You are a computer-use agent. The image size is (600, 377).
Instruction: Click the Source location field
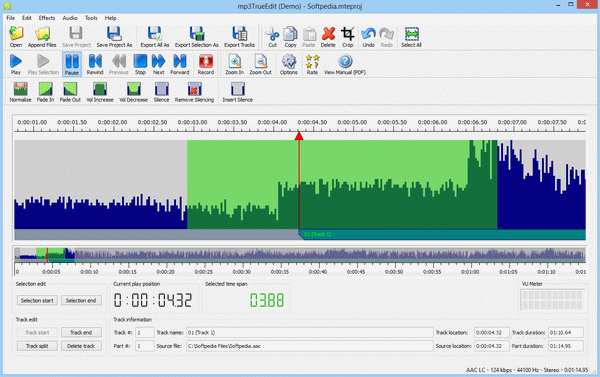(x=492, y=346)
